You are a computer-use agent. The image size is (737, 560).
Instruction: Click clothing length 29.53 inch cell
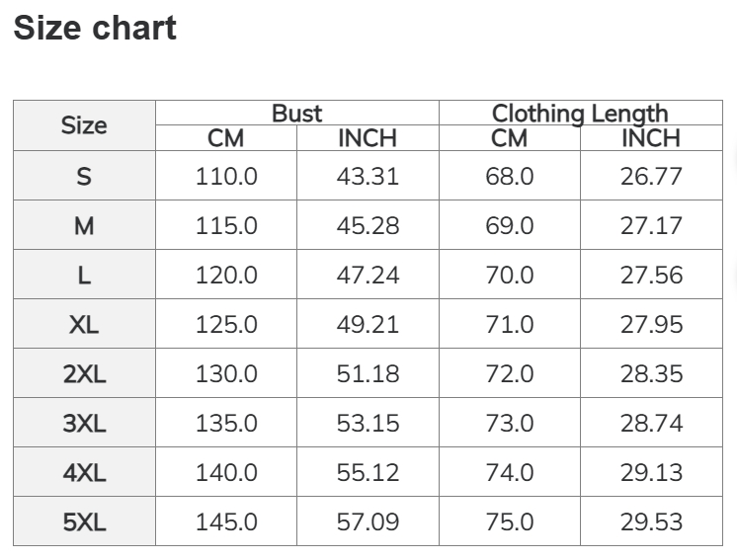(651, 522)
